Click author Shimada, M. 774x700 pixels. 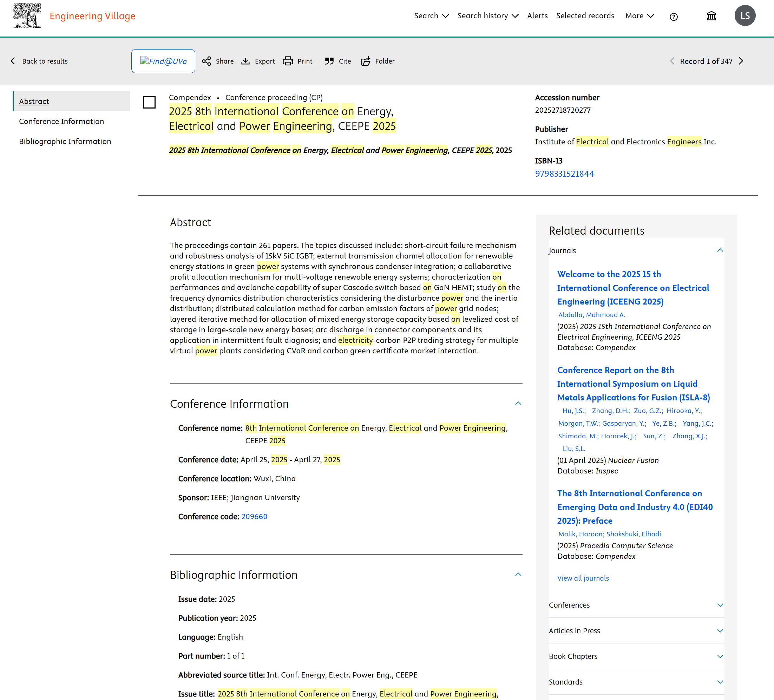578,436
